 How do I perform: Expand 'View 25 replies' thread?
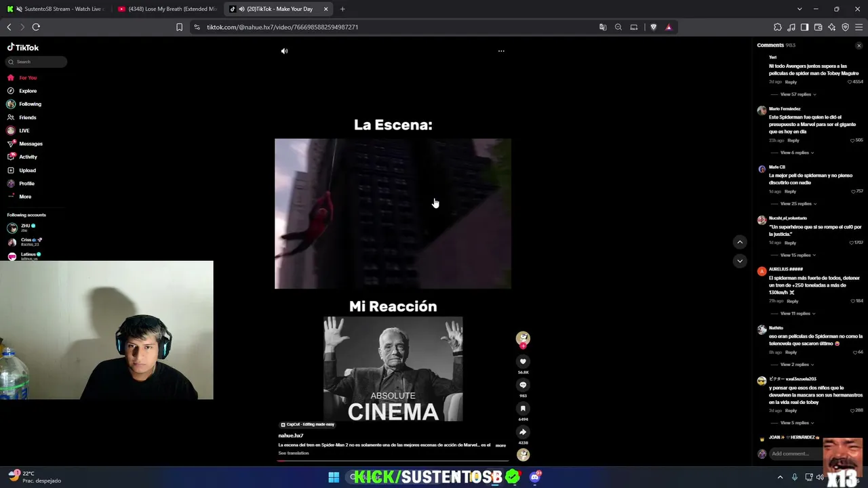pos(797,203)
